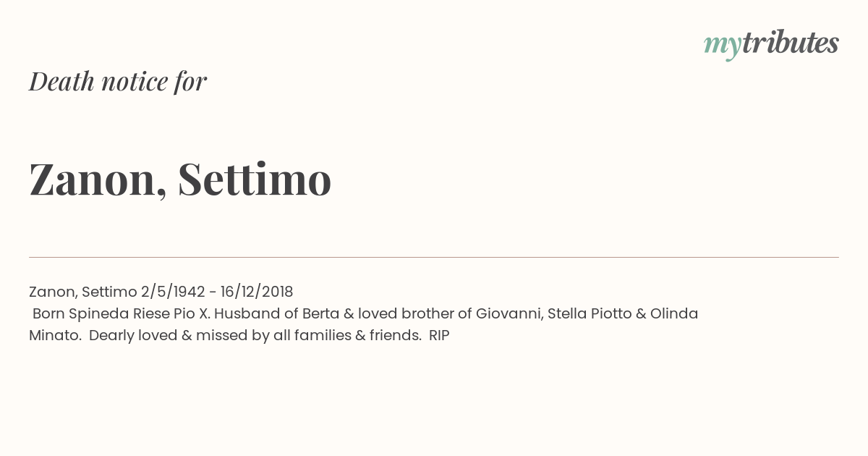Image resolution: width=868 pixels, height=456 pixels.
Task: Click the word "Minato." in the last line
Action: (55, 335)
